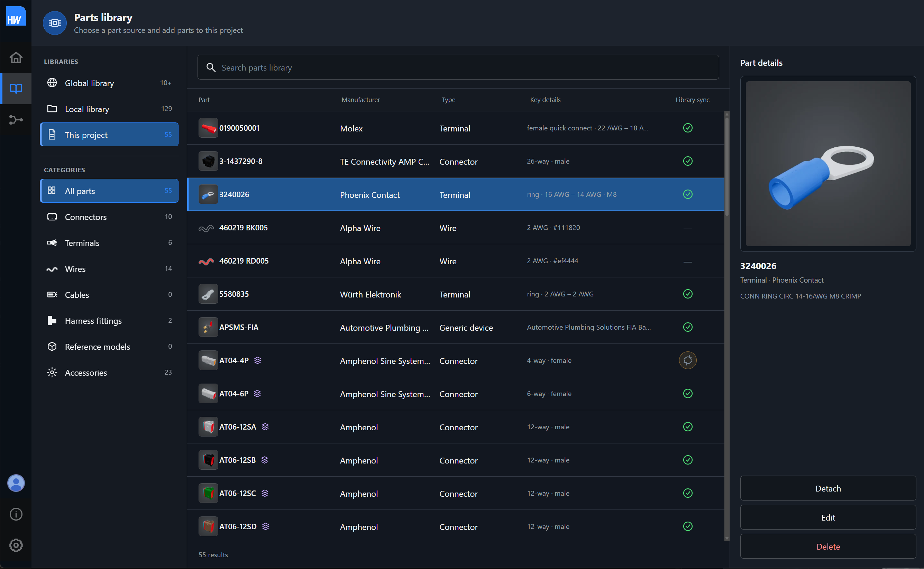Viewport: 924px width, 569px height.
Task: Open the harness routing icon in sidebar
Action: click(16, 120)
